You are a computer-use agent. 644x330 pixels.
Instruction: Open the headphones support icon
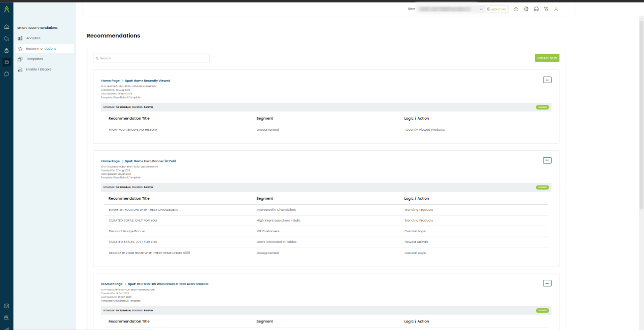[x=536, y=9]
